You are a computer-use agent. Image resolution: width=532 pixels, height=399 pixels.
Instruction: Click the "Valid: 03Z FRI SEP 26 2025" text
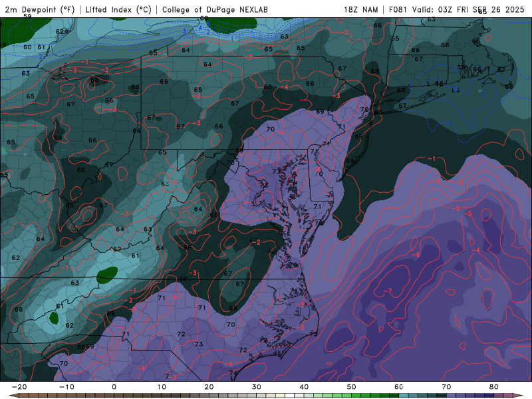click(x=468, y=9)
